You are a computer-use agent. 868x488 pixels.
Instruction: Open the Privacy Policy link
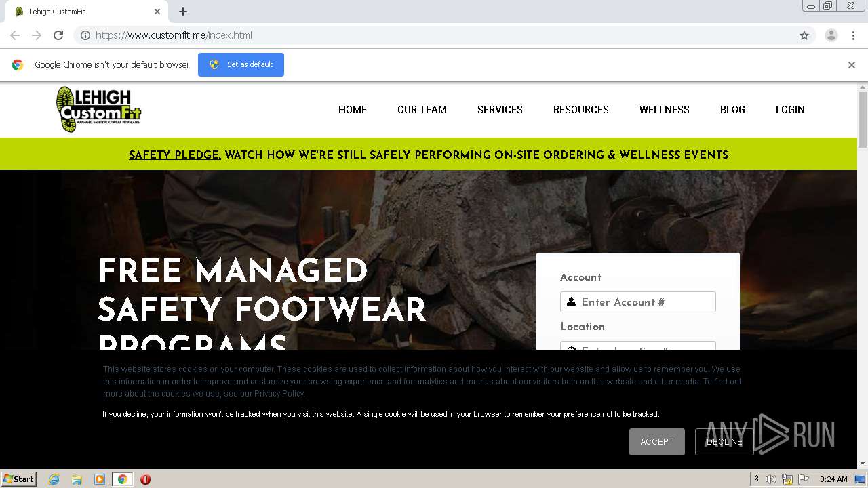pyautogui.click(x=279, y=394)
